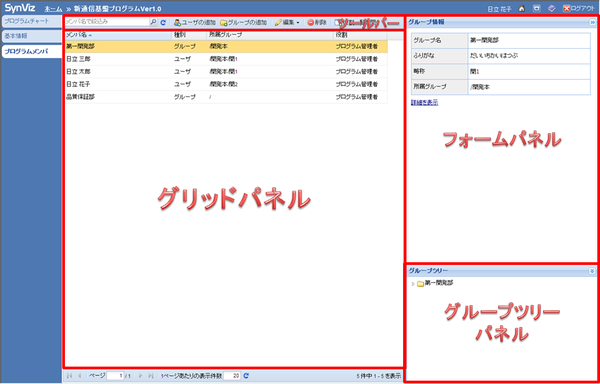Switch to the 基本情報 tab
The height and width of the screenshot is (384, 600).
(x=31, y=36)
